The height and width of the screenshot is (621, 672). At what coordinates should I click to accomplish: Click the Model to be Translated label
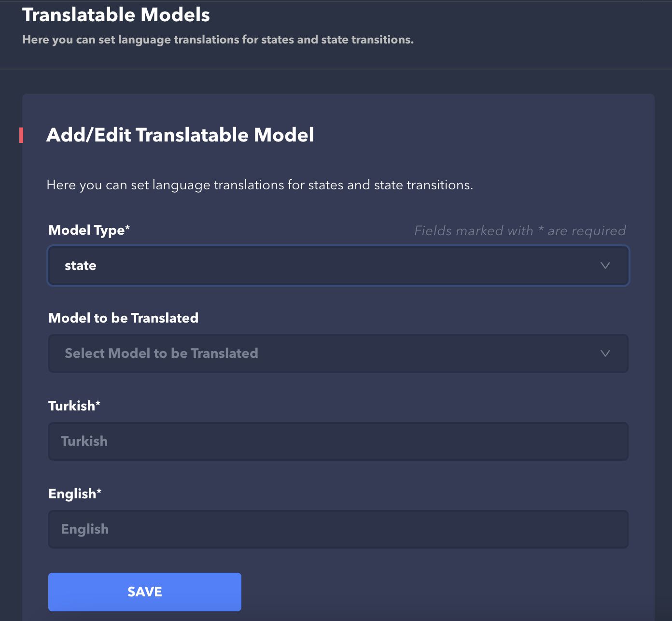[x=124, y=318]
